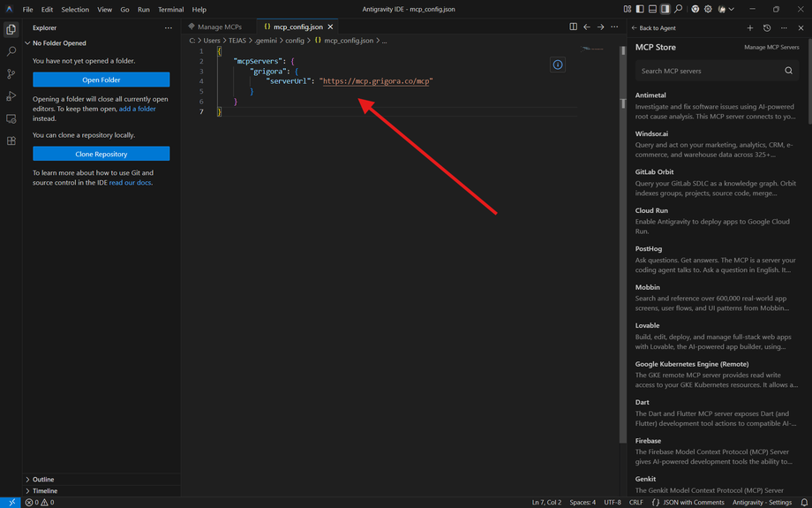Change CRLF end of line sequence
Image resolution: width=812 pixels, height=508 pixels.
pos(636,503)
